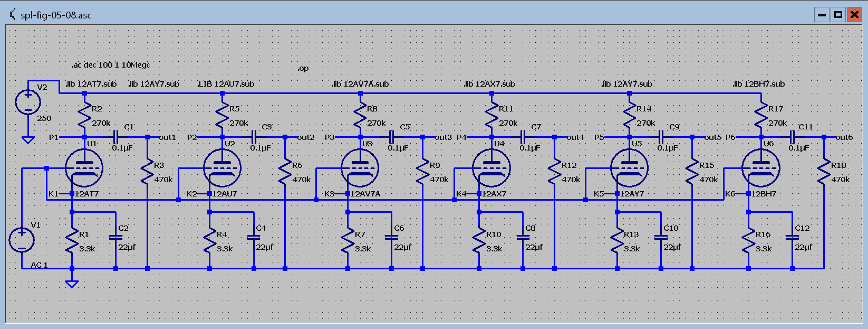Image resolution: width=868 pixels, height=329 pixels.
Task: Select the C1 0.1µF coupling capacitor
Action: [x=116, y=137]
